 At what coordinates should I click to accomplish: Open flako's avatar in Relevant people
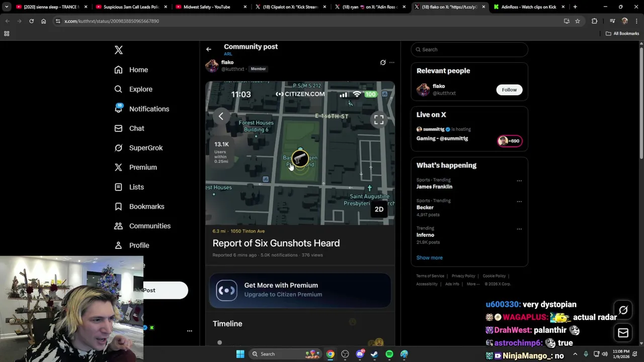point(423,89)
